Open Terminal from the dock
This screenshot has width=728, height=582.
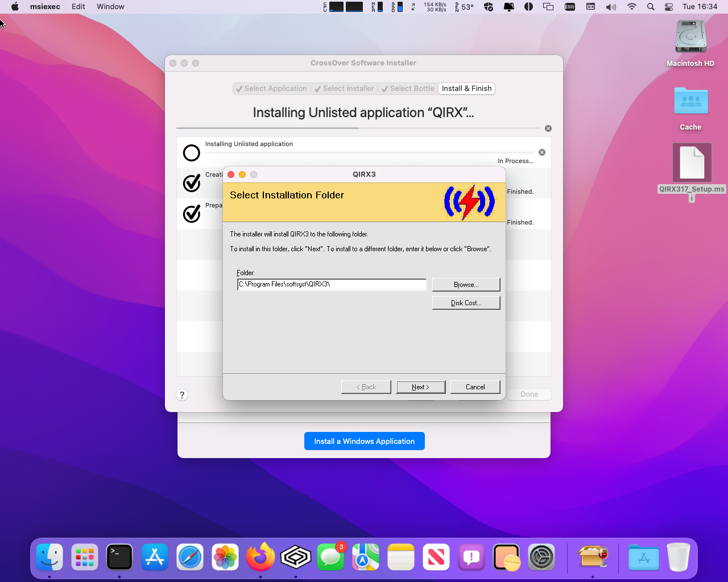point(119,557)
